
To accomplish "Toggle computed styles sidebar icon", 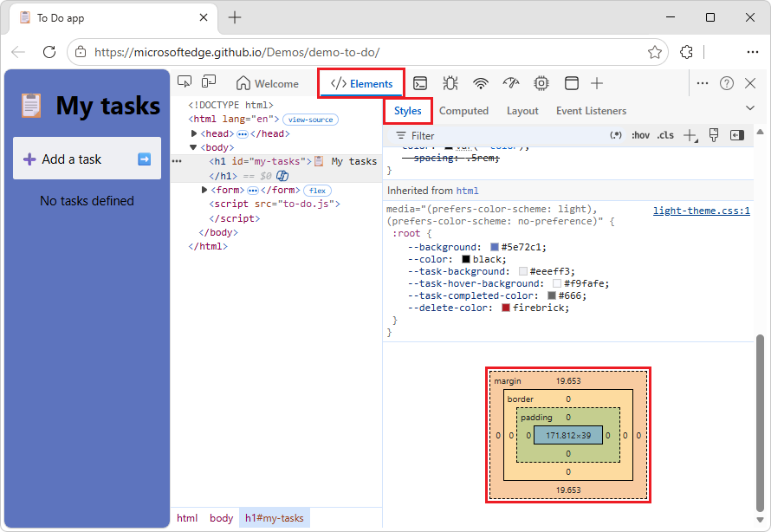I will tap(737, 135).
